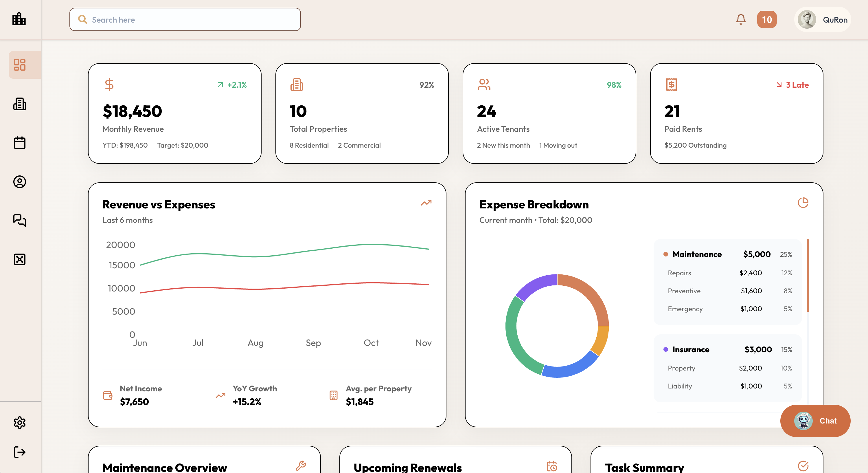Open the tenant profile icon in sidebar
868x473 pixels.
(x=20, y=182)
